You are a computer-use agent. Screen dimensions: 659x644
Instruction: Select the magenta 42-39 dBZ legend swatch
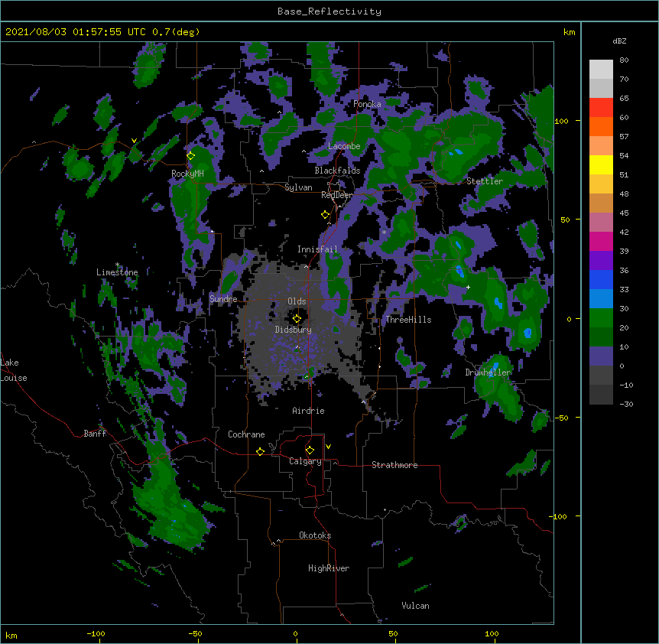point(601,241)
